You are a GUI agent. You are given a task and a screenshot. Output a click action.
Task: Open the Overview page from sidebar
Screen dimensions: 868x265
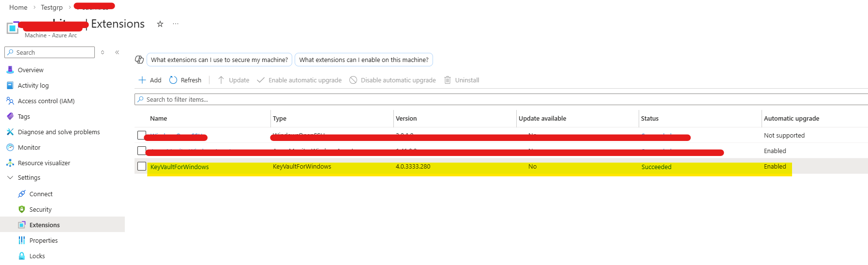tap(30, 70)
